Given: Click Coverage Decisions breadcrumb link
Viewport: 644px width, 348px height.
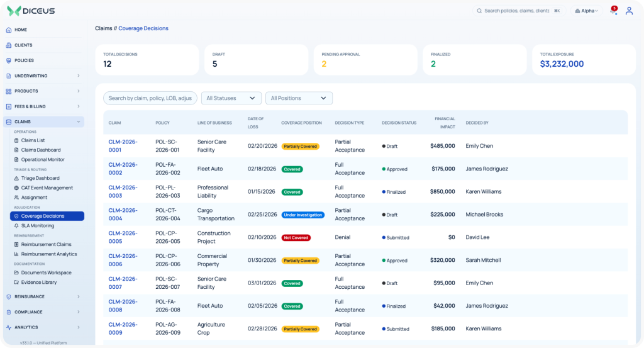Looking at the screenshot, I should (x=143, y=28).
